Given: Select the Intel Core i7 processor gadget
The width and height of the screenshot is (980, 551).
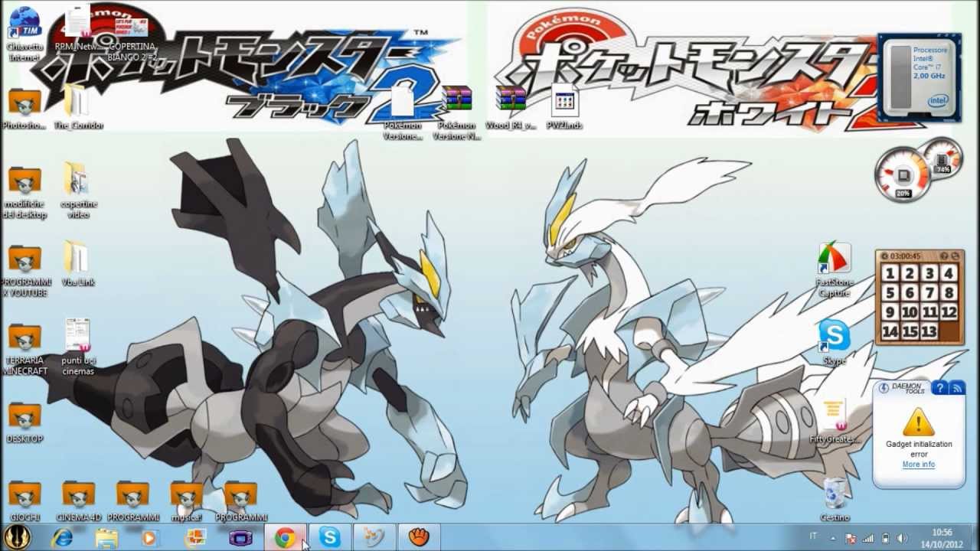Looking at the screenshot, I should (x=920, y=77).
